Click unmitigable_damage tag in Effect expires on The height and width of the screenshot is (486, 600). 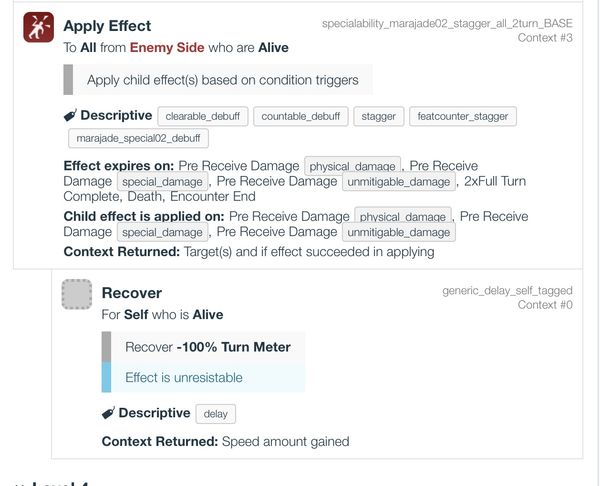398,182
